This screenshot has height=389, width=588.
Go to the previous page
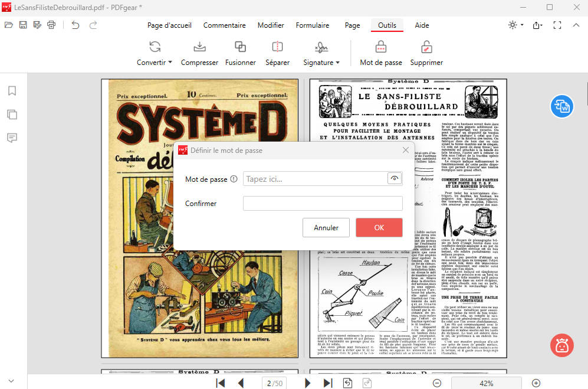(x=241, y=383)
